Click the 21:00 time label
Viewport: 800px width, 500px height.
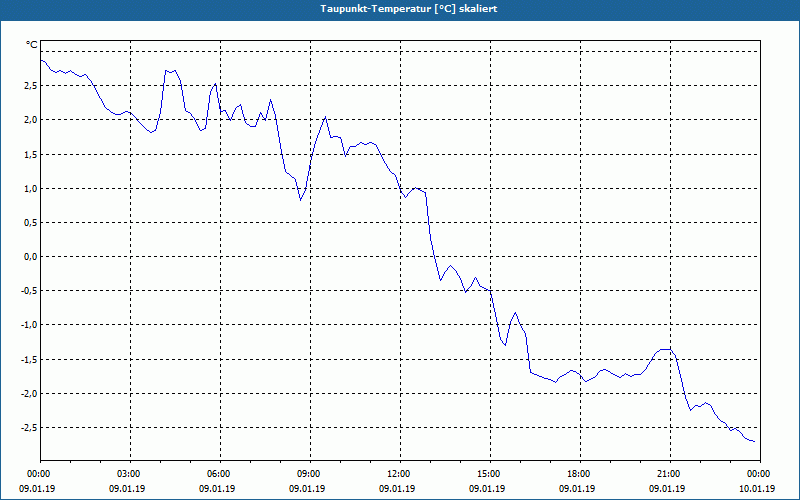(x=670, y=474)
